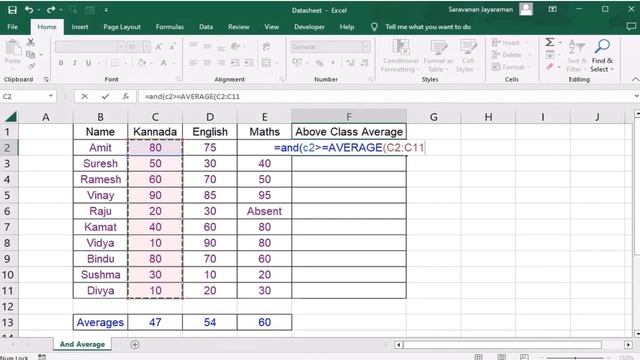
Task: Select the And Average sheet tab
Action: [x=82, y=344]
